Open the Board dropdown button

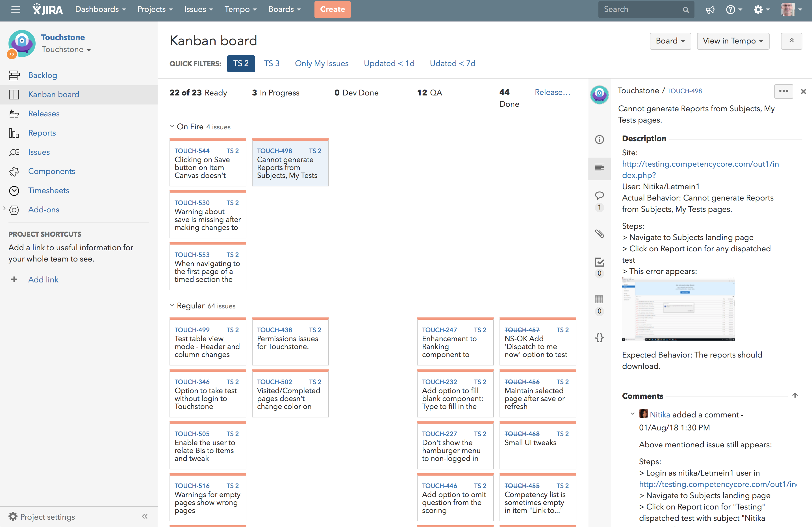(x=670, y=41)
